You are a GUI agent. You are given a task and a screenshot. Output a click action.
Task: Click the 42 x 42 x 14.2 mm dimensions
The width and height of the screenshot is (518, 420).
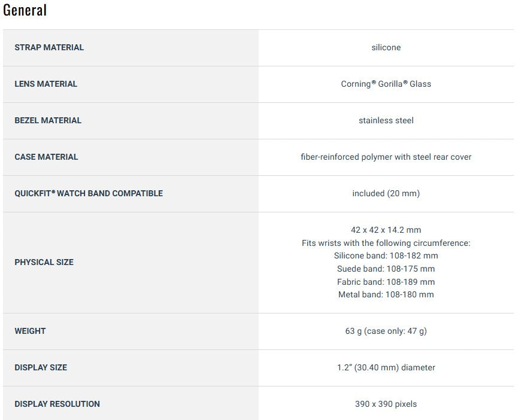click(386, 230)
